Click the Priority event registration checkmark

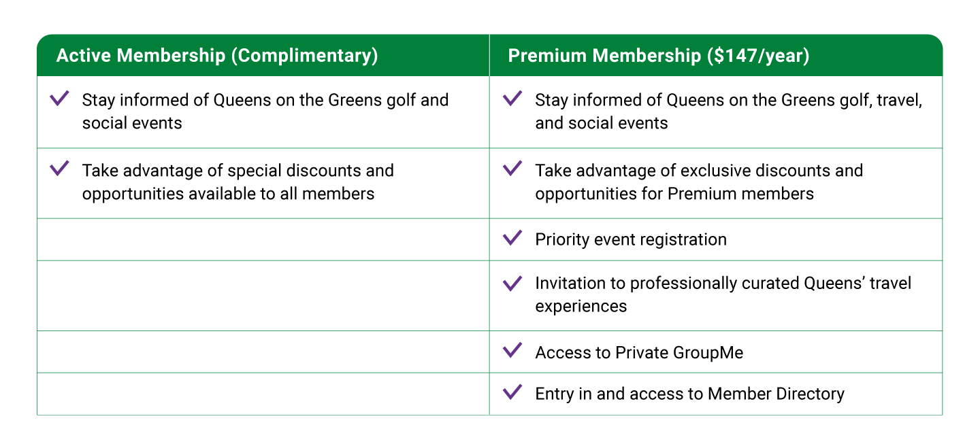512,239
